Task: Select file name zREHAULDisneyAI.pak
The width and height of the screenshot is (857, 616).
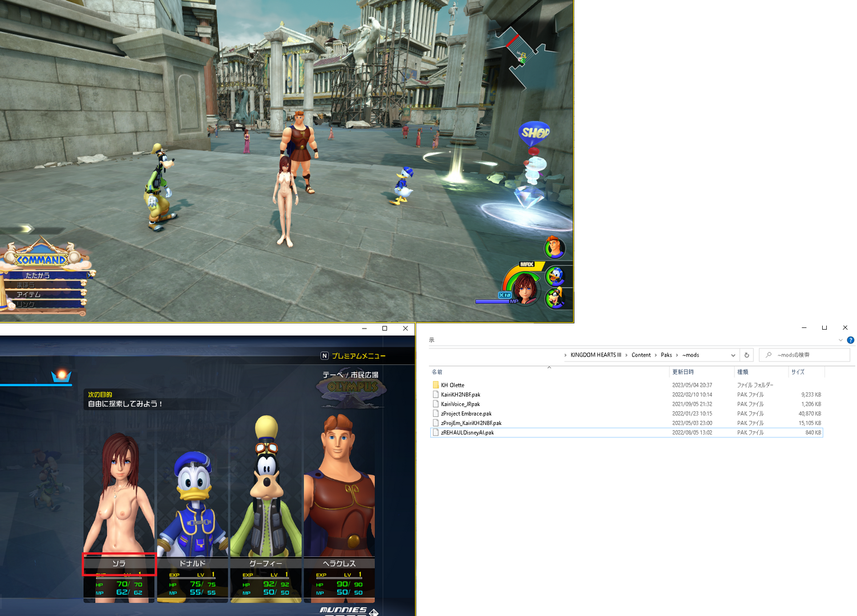Action: tap(467, 432)
